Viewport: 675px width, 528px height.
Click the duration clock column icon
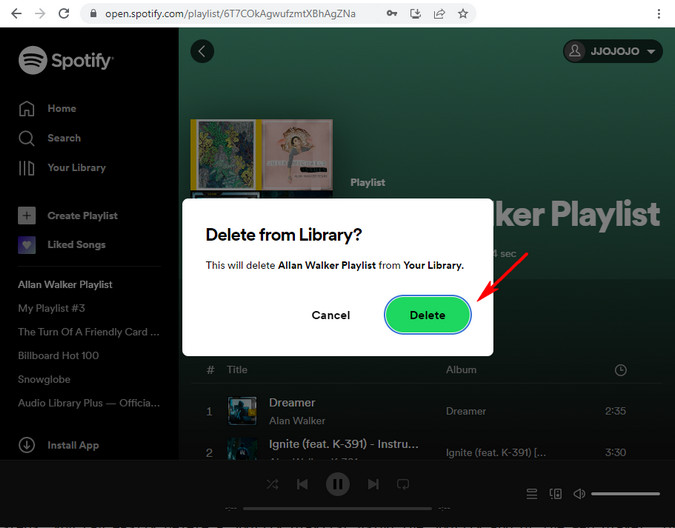(620, 370)
